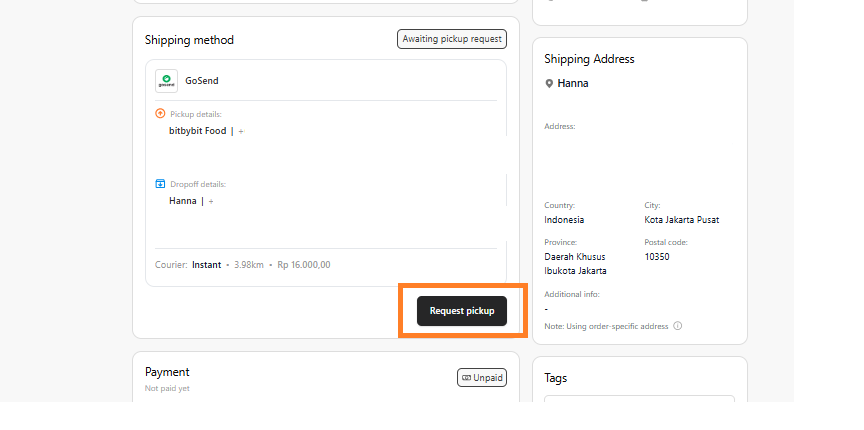Screen dimensions: 864x430
Task: Click the orange pickup details icon
Action: (x=160, y=114)
